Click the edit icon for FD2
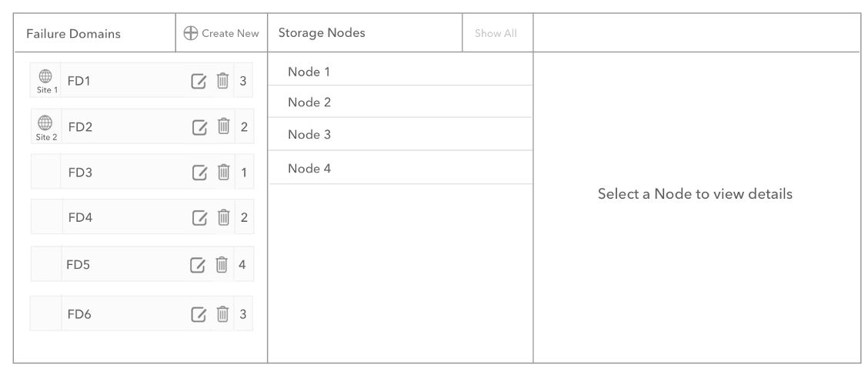This screenshot has width=868, height=379. [x=199, y=126]
